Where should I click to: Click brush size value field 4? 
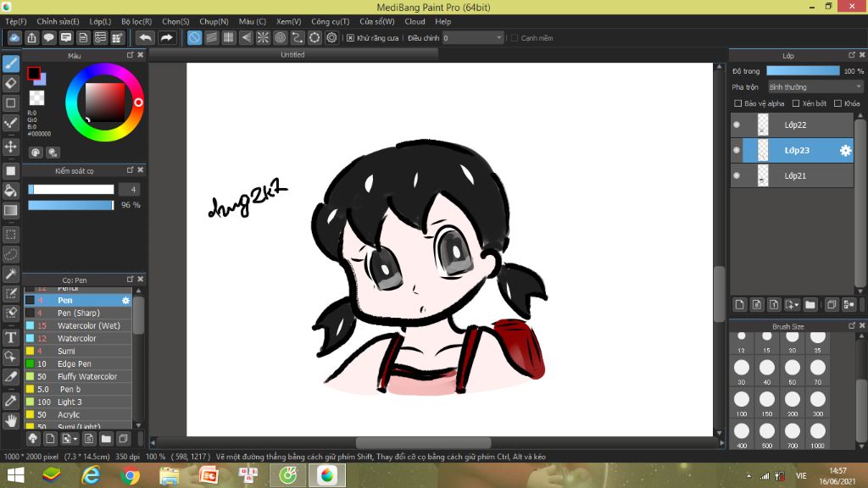[129, 190]
